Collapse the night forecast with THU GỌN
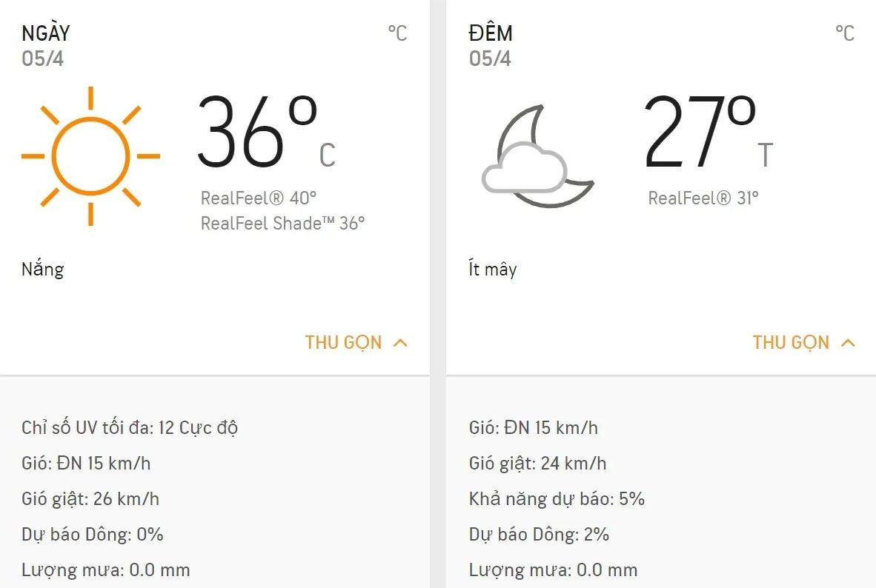The height and width of the screenshot is (588, 876). (791, 343)
